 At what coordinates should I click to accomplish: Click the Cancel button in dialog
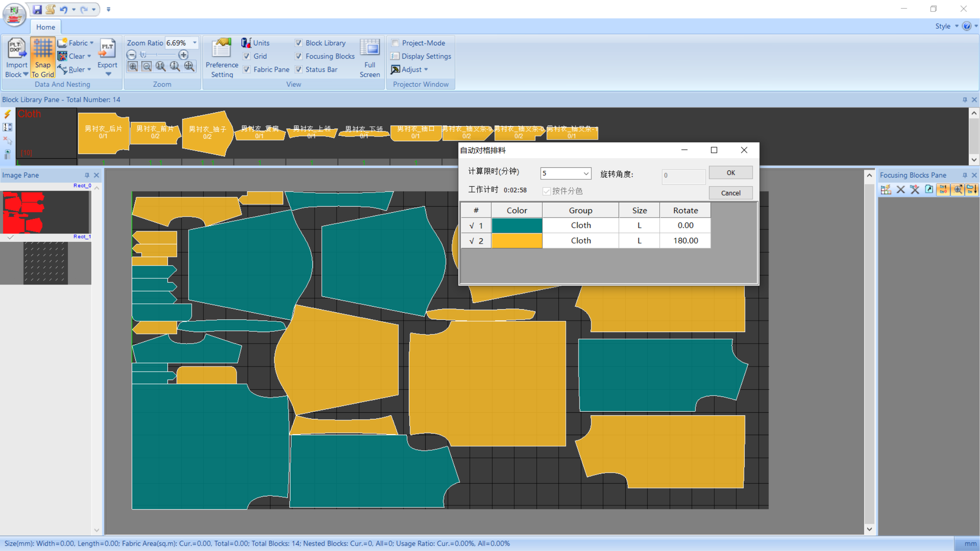point(730,193)
